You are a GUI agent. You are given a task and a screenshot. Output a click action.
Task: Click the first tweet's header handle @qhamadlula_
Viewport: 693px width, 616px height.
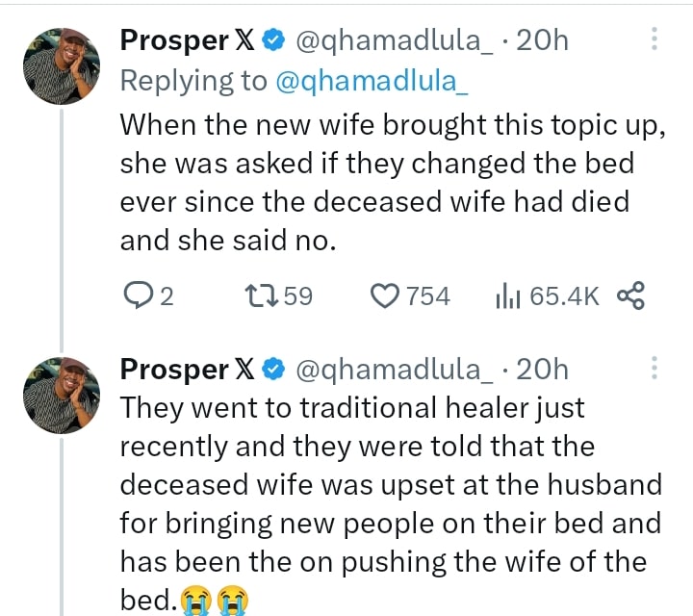click(398, 40)
